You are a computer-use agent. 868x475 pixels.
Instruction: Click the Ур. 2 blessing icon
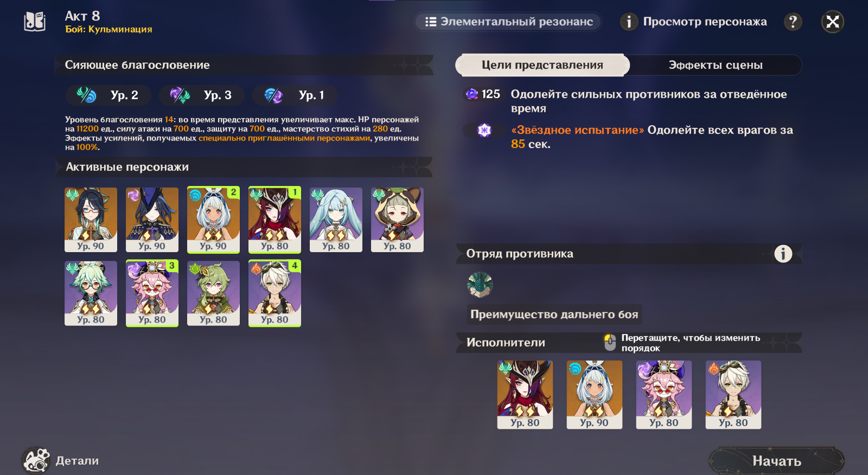(86, 95)
